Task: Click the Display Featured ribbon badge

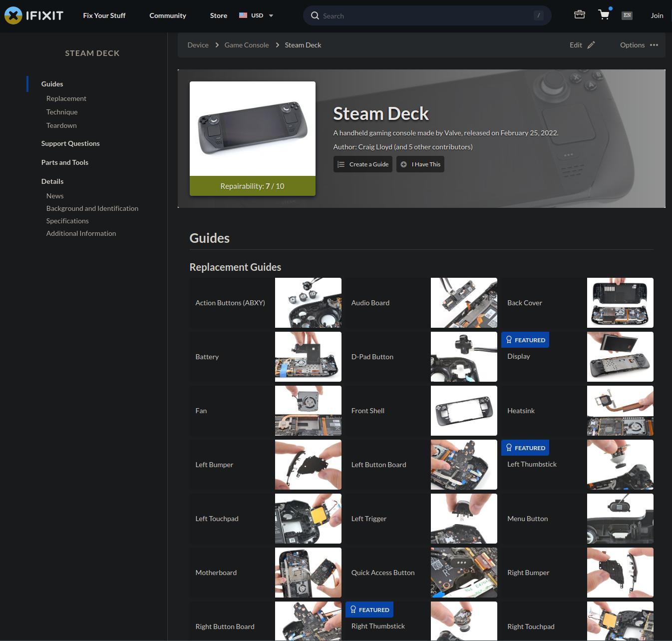Action: click(525, 340)
